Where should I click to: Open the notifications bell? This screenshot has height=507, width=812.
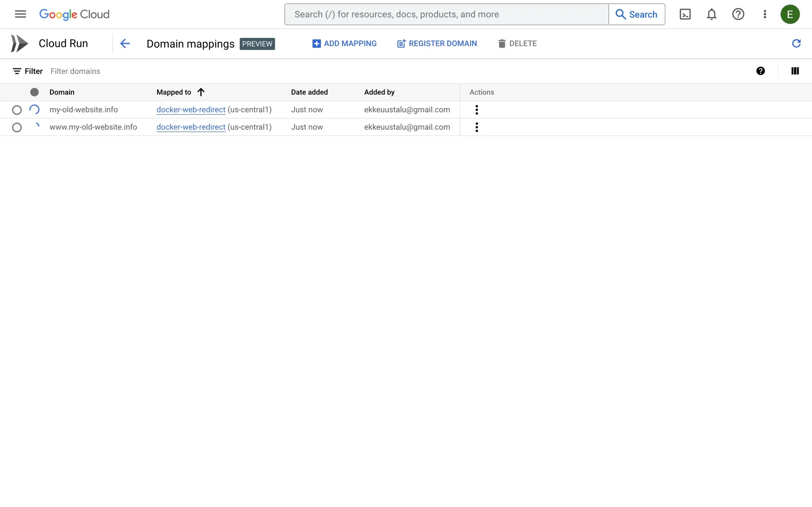point(711,14)
